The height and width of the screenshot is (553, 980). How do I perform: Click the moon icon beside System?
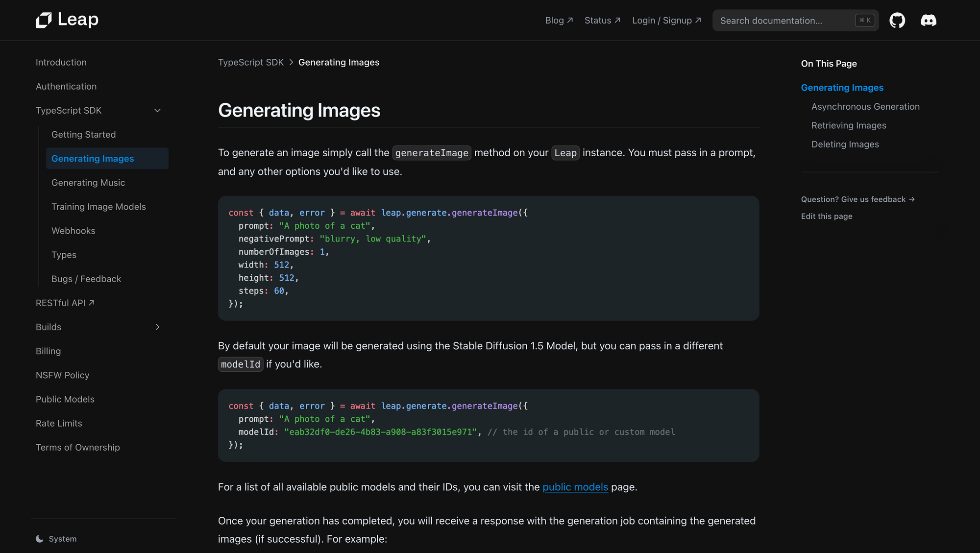pos(40,539)
